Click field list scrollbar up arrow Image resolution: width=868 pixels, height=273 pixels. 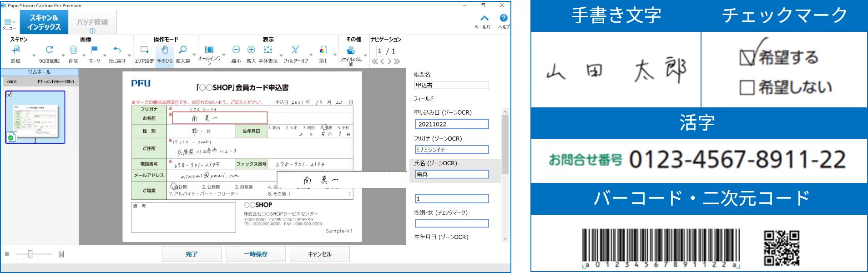tap(505, 111)
